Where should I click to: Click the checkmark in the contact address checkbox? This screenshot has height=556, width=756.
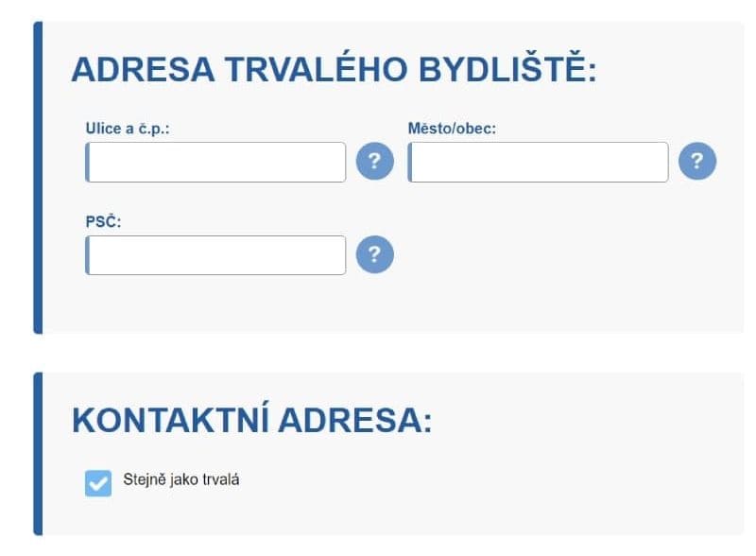[98, 483]
